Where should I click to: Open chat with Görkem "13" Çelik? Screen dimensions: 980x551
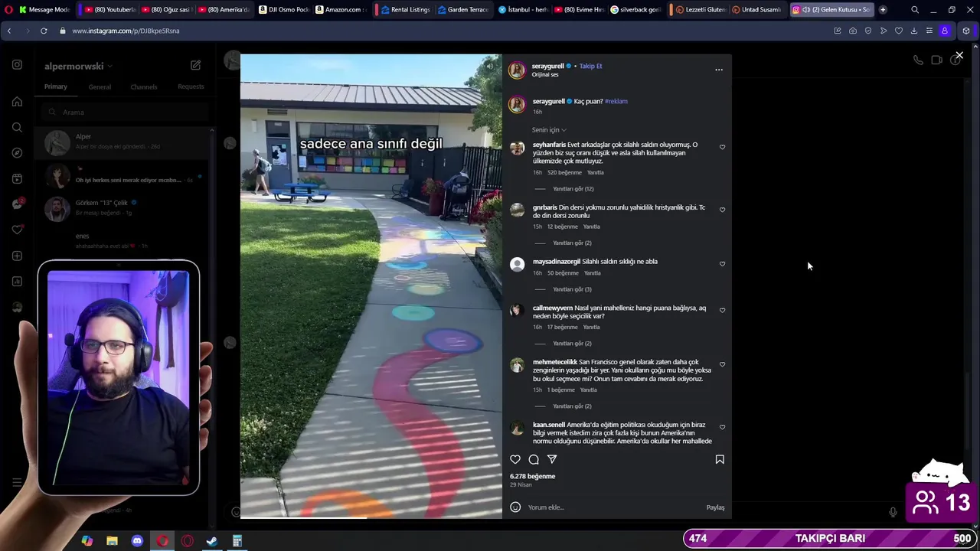tap(122, 207)
